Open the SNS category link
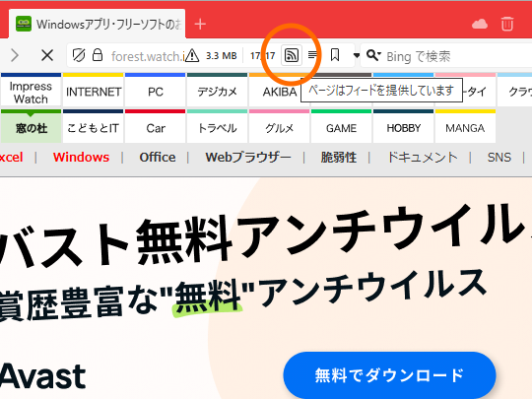532x399 pixels. 499,157
